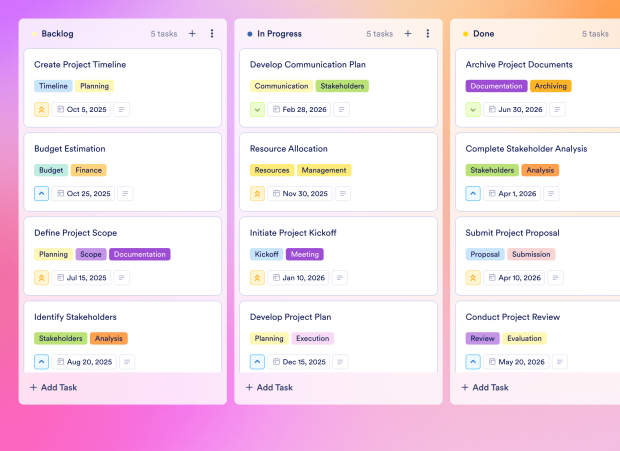Select the green Stakeholders tag on Identify Stakeholders

point(60,338)
